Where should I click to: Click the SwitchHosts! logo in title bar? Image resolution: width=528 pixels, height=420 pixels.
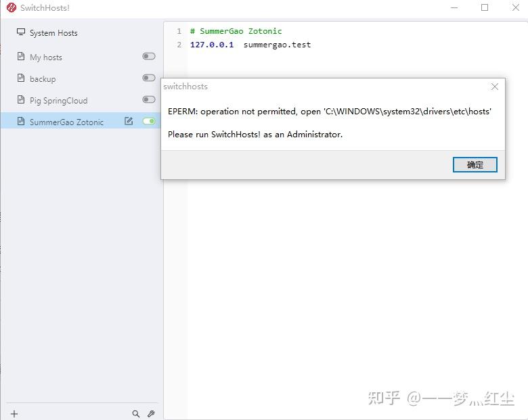point(12,7)
